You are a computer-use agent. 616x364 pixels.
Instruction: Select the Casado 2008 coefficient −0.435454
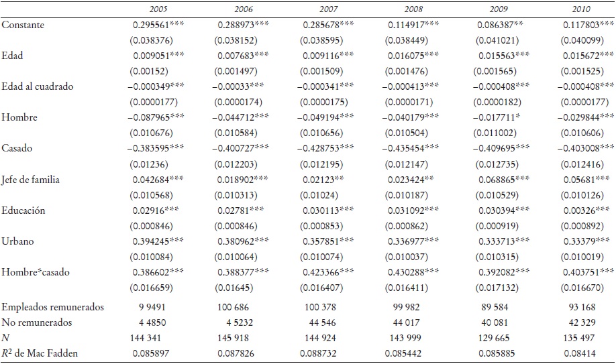tap(411, 148)
